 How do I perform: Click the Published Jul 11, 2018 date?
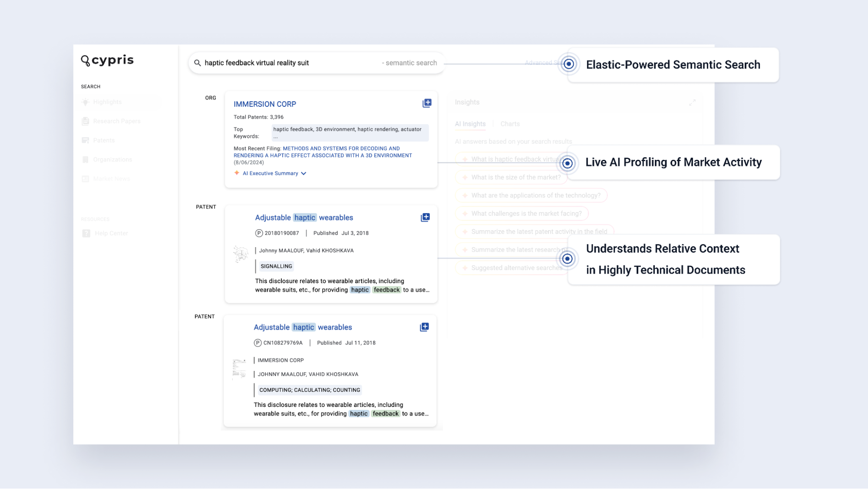(346, 343)
